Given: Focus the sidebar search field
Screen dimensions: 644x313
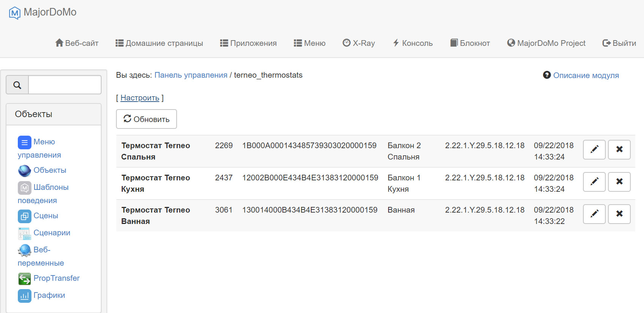Looking at the screenshot, I should click(65, 85).
